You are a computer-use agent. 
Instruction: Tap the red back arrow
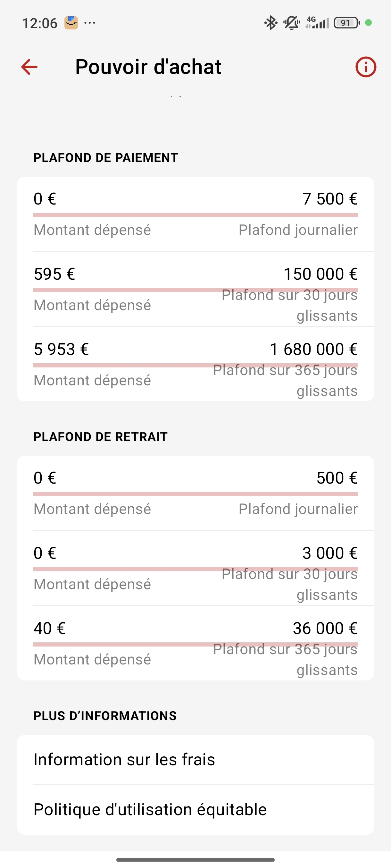click(x=29, y=67)
